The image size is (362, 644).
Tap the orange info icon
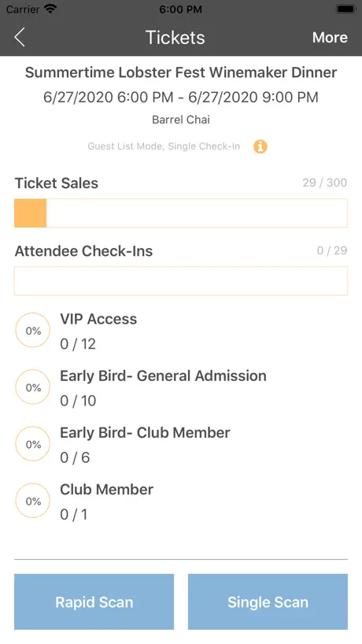260,146
